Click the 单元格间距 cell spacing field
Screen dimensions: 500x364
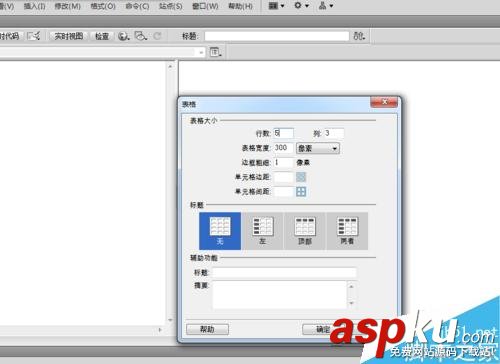(x=283, y=192)
